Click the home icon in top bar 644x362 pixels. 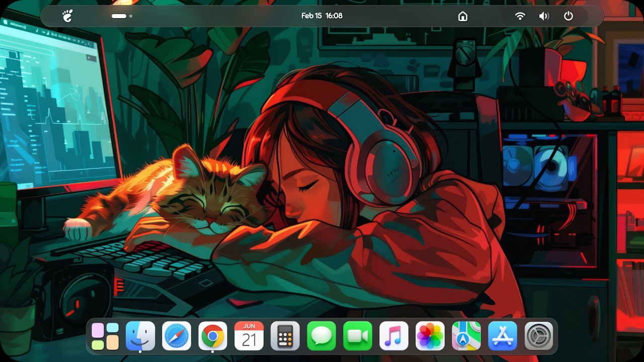463,16
